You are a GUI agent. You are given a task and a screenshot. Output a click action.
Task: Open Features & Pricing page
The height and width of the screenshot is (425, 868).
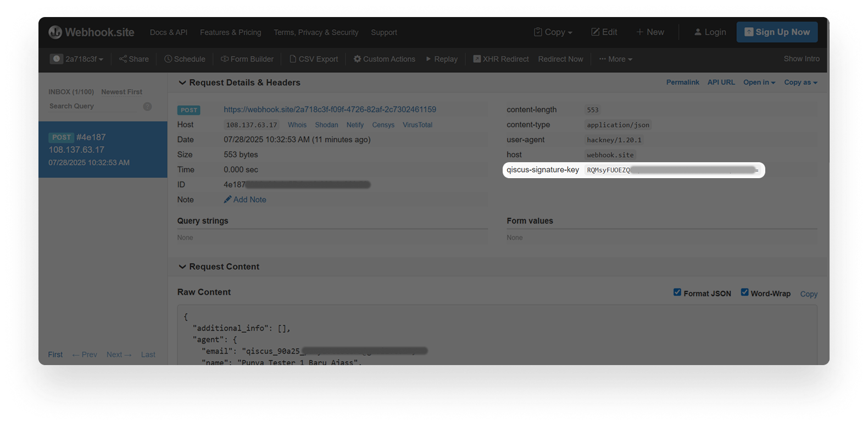pos(231,32)
